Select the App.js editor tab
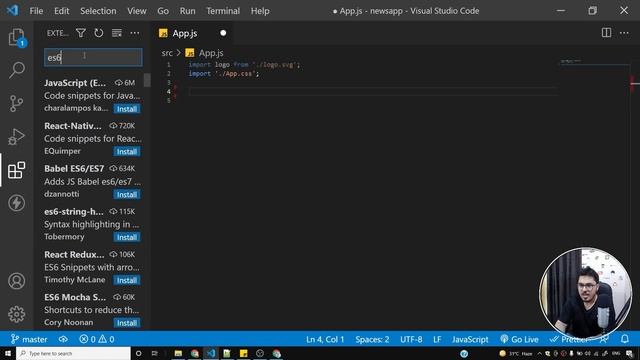Viewport: 640px width, 360px height. (x=192, y=33)
